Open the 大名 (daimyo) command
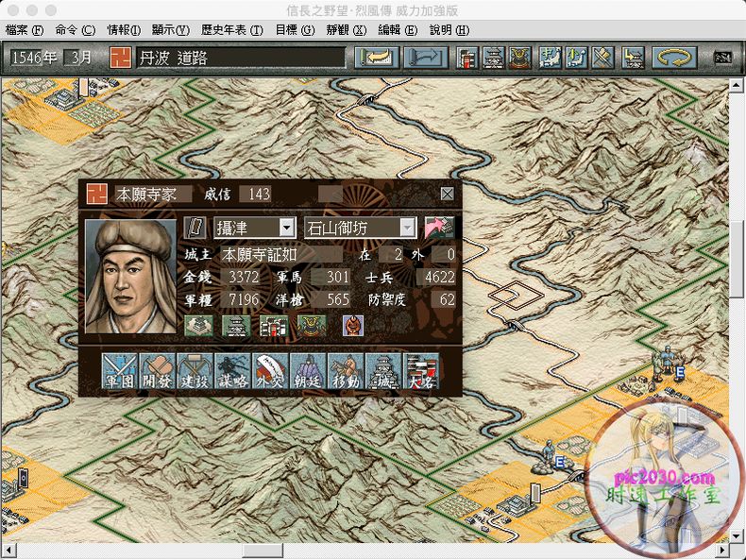 pyautogui.click(x=421, y=371)
